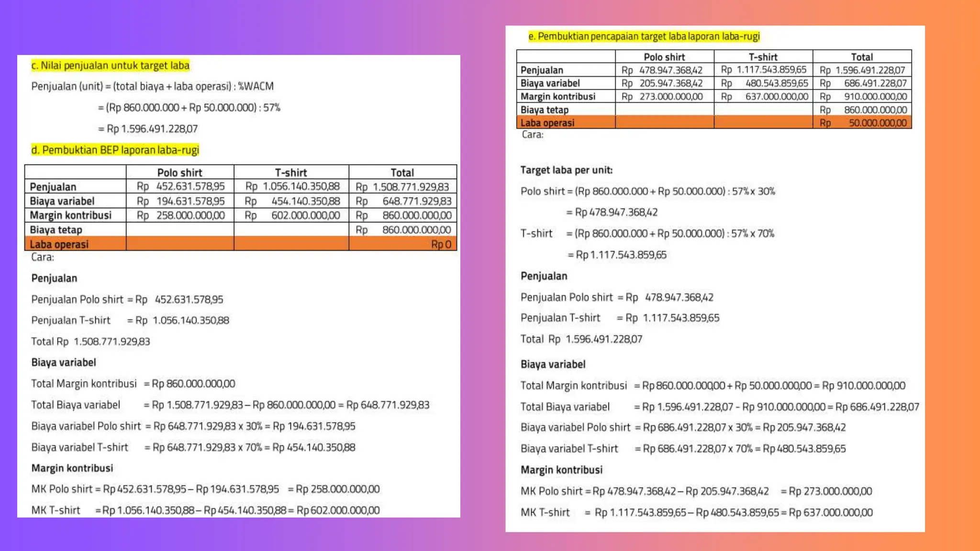The image size is (980, 551).
Task: Click the heading 'c. Nilai penjualan untuk target laba'
Action: click(x=110, y=66)
